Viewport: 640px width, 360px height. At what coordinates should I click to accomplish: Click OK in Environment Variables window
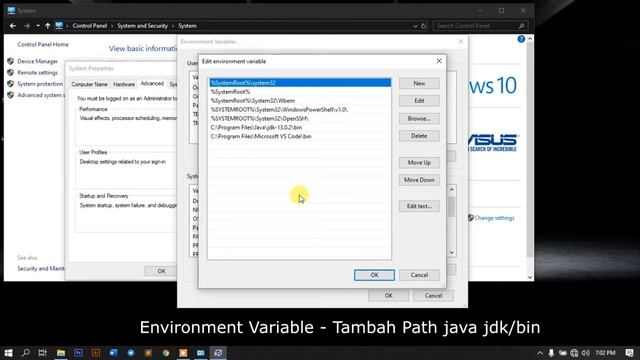(389, 296)
